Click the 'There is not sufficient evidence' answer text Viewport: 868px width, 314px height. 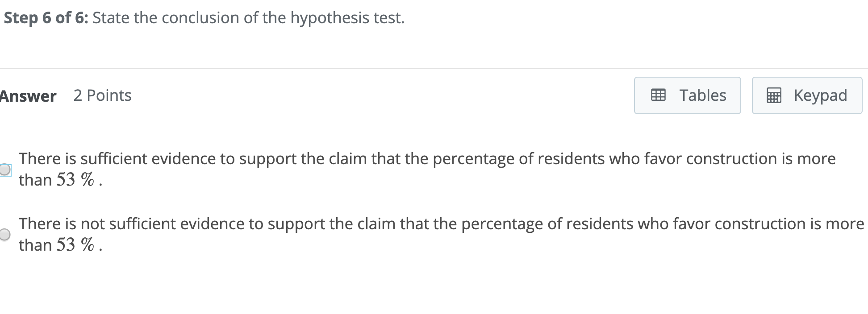pyautogui.click(x=441, y=234)
